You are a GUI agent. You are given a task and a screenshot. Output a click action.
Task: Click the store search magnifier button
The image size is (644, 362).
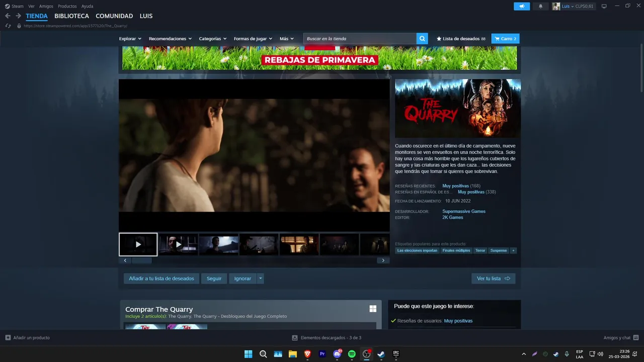tap(422, 39)
